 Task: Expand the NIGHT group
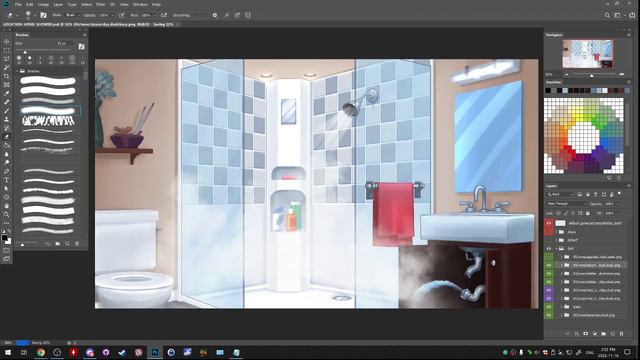556,240
